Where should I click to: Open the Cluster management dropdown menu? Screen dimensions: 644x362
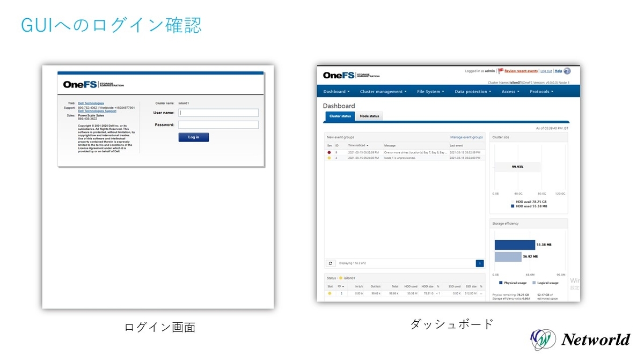point(383,91)
